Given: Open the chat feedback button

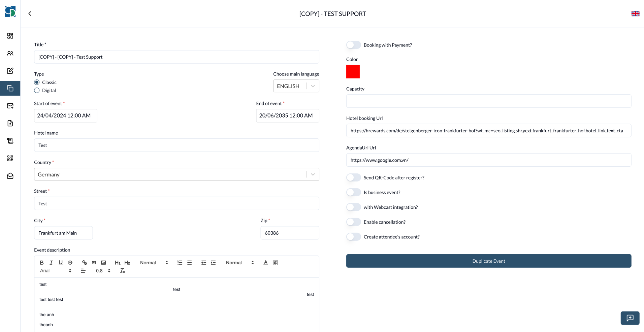Looking at the screenshot, I should [630, 318].
